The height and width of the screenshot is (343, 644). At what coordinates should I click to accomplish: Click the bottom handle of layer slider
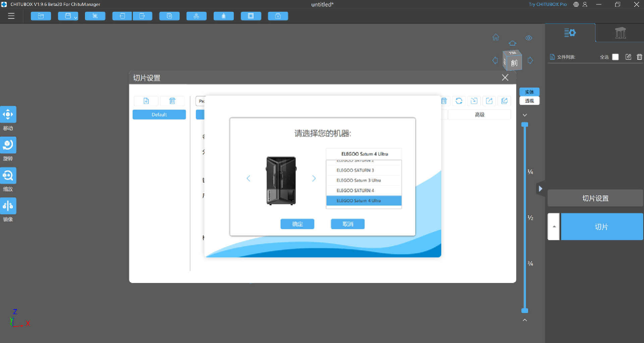(525, 310)
